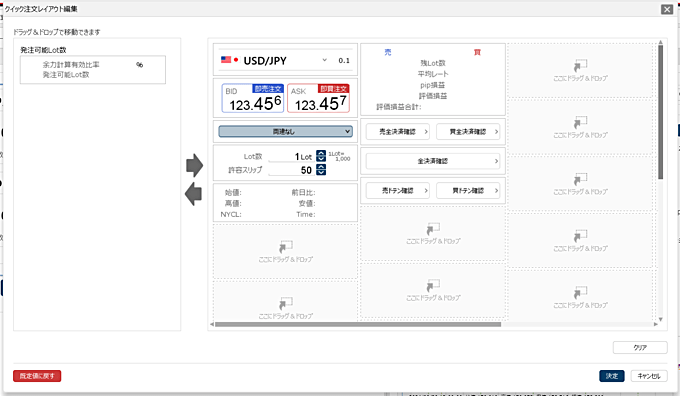Click the right arrow to add widget to layout

pyautogui.click(x=194, y=165)
